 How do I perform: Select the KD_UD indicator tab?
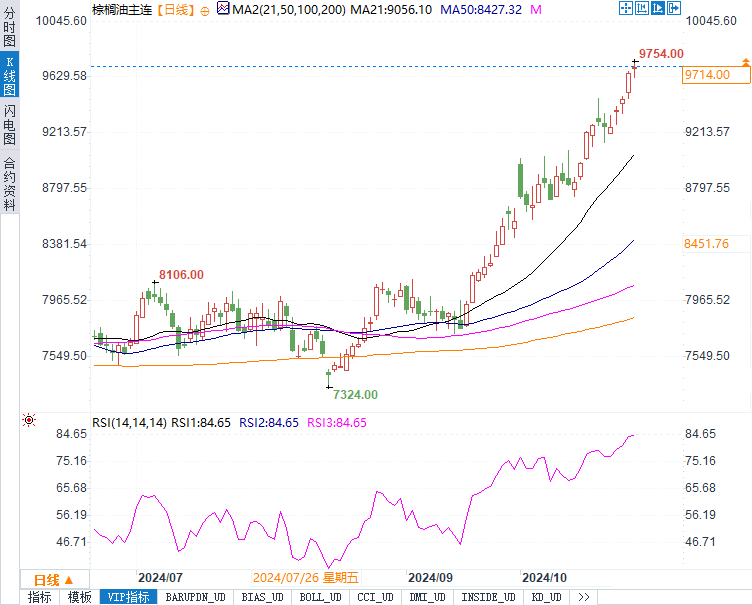click(x=546, y=597)
